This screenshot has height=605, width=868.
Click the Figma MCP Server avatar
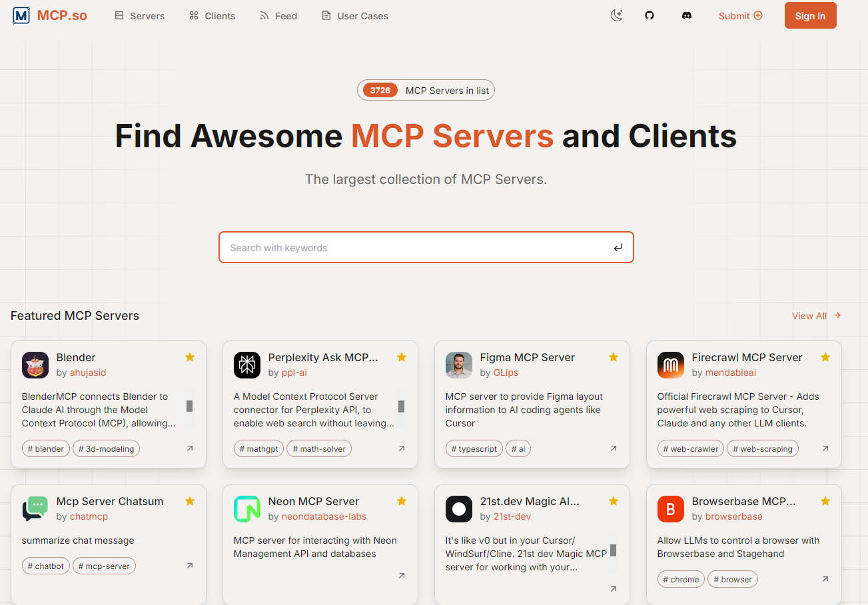459,365
